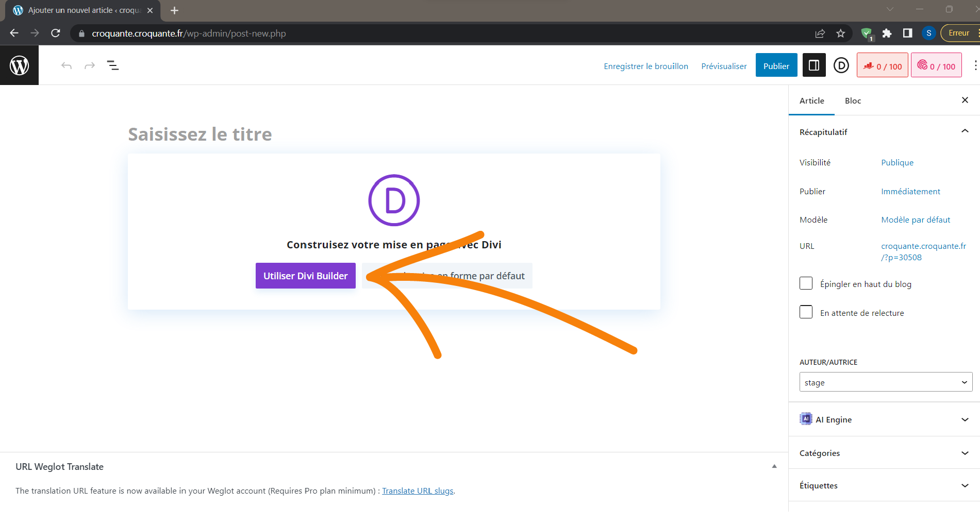Viewport: 980px width, 524px height.
Task: Click the redo arrow icon
Action: tap(90, 65)
